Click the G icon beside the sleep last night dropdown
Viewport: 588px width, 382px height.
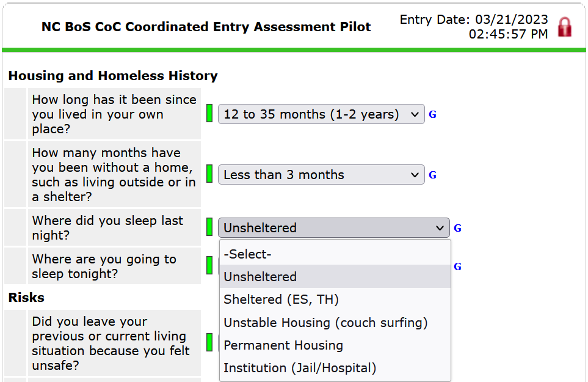pyautogui.click(x=457, y=228)
